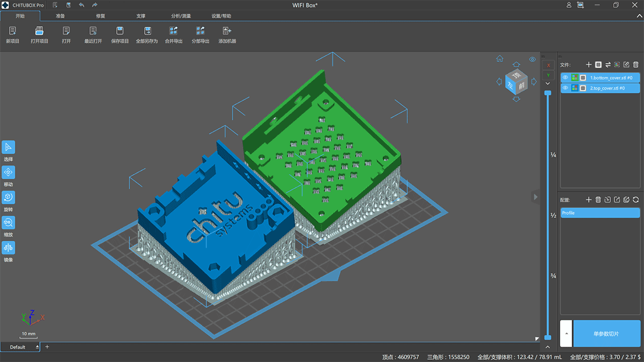Toggle the viewport eye icon near the view cube
644x362 pixels.
[x=532, y=59]
